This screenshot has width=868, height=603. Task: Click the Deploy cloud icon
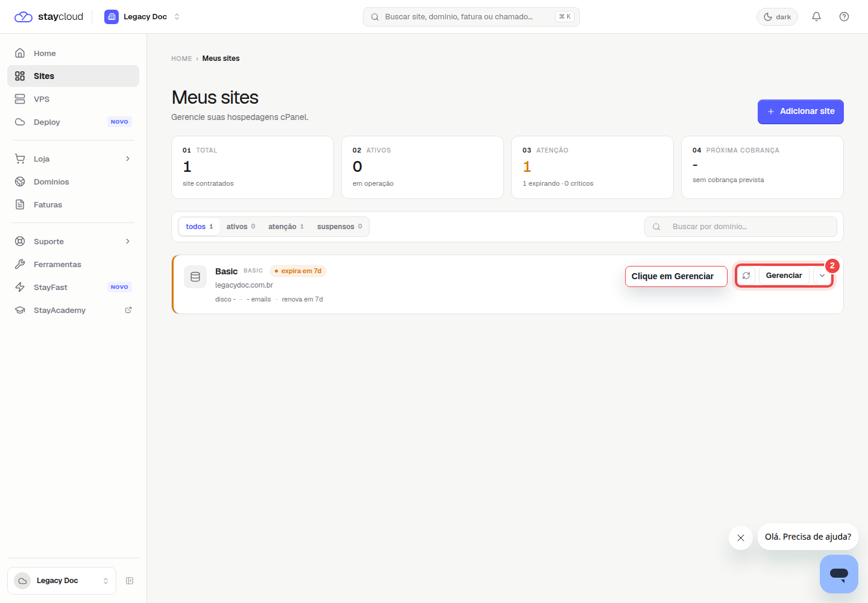click(x=20, y=122)
